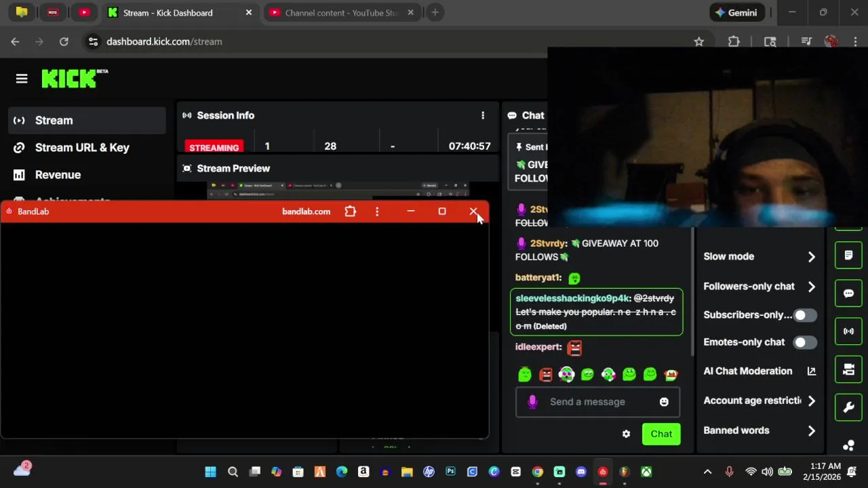Open Discord from the taskbar

point(581,472)
